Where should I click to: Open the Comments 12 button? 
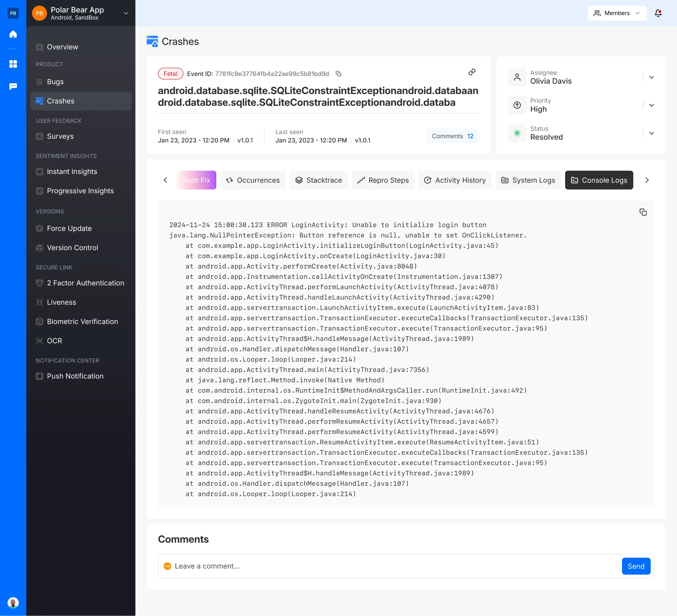452,136
